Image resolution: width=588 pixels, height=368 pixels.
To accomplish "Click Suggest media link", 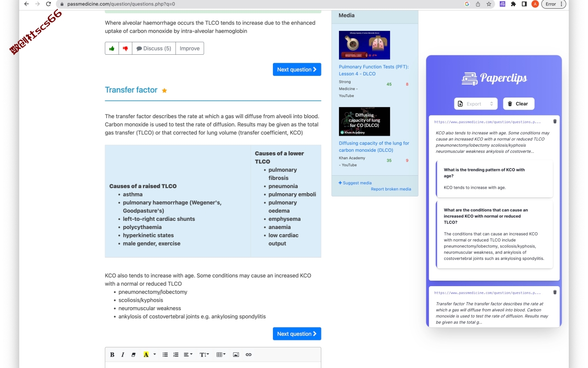I will (x=355, y=183).
